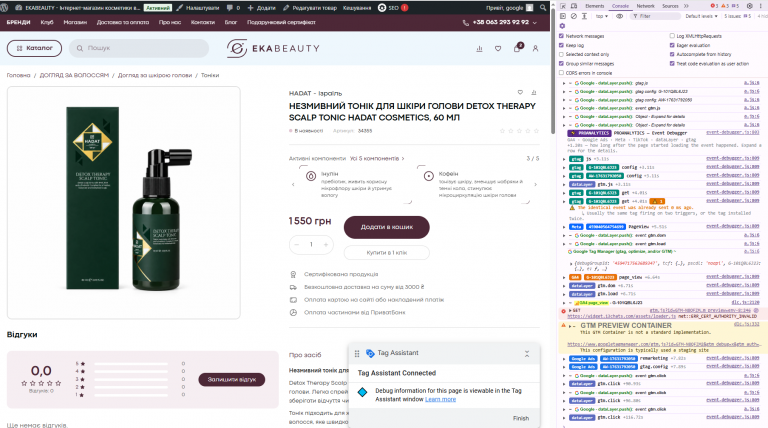This screenshot has width=768, height=428.
Task: Toggle the Network messages checkbox
Action: click(x=561, y=36)
